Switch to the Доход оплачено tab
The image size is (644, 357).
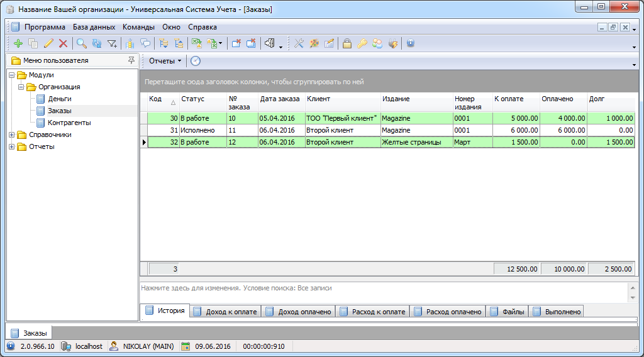(299, 312)
